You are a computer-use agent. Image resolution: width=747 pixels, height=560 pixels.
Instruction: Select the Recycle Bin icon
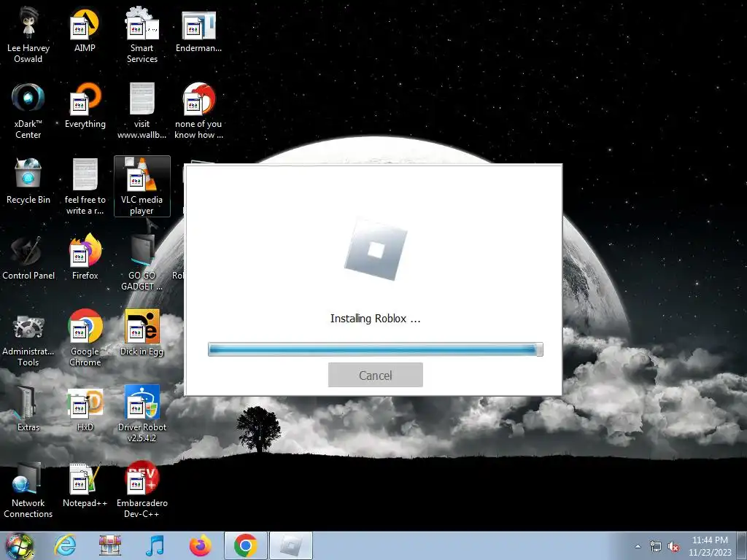tap(28, 181)
